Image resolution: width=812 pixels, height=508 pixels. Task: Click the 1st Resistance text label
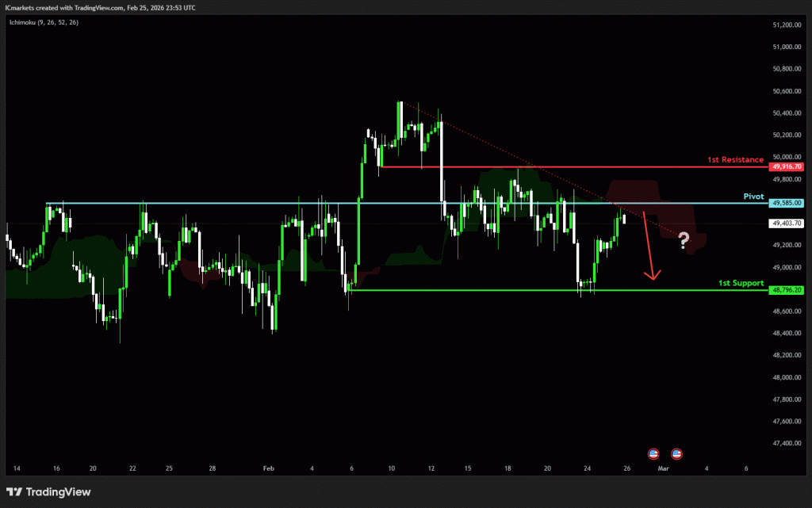735,160
